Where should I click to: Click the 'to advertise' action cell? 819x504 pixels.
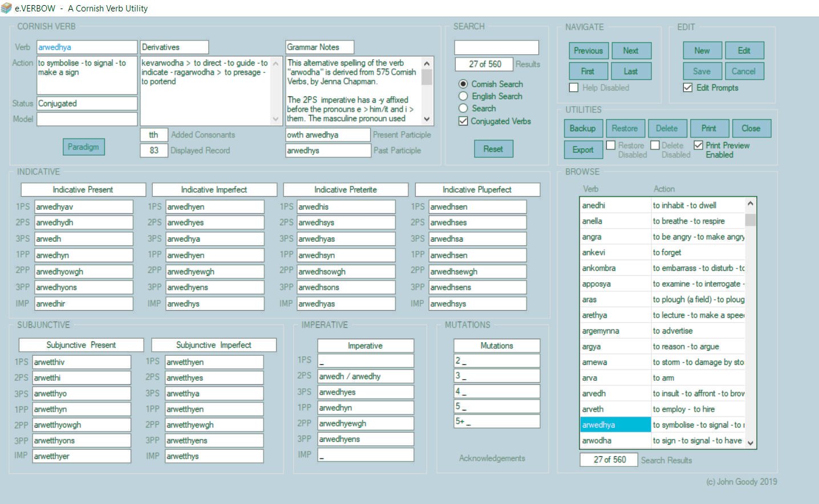[698, 331]
